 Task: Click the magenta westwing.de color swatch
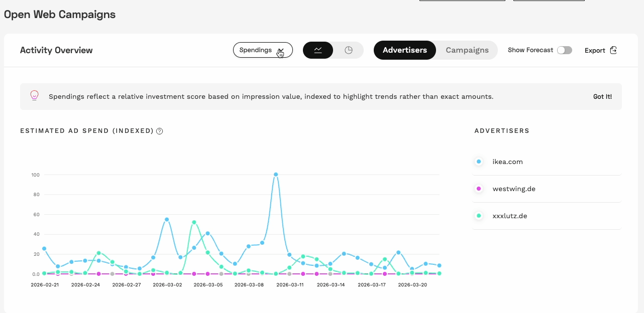(478, 189)
